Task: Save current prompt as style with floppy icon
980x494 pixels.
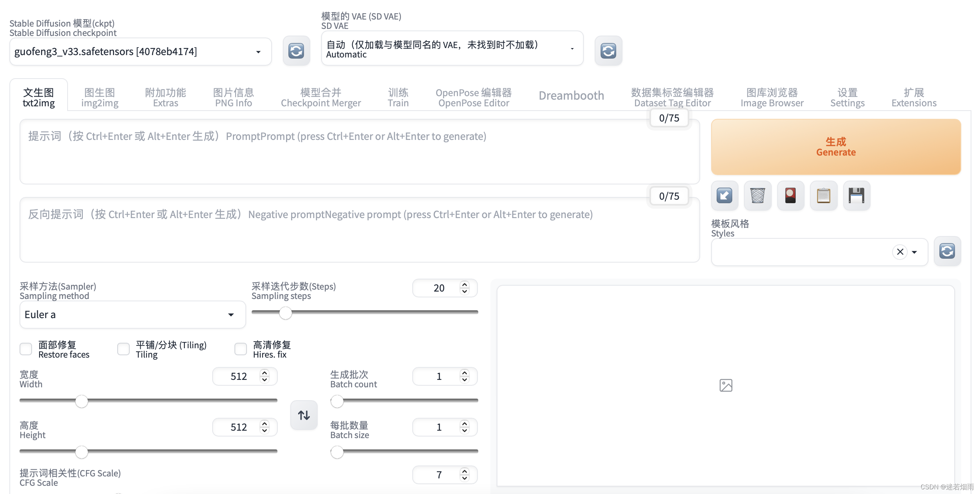Action: [x=856, y=195]
